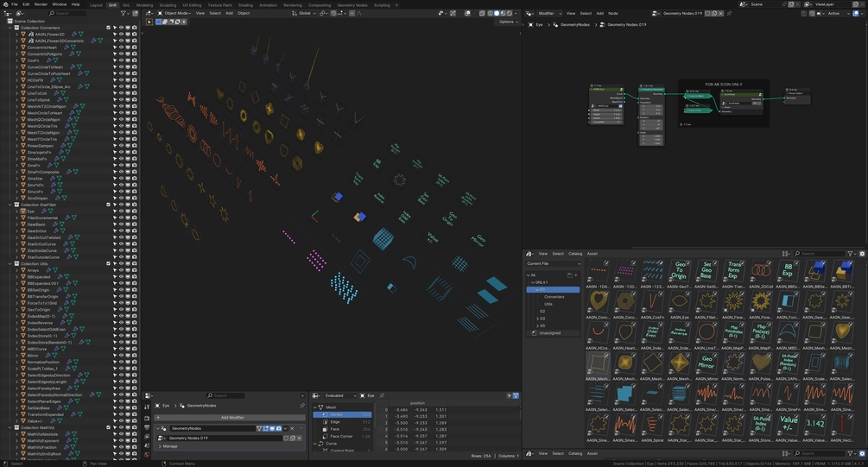The height and width of the screenshot is (467, 868).
Task: Open the Render menu
Action: point(41,3)
